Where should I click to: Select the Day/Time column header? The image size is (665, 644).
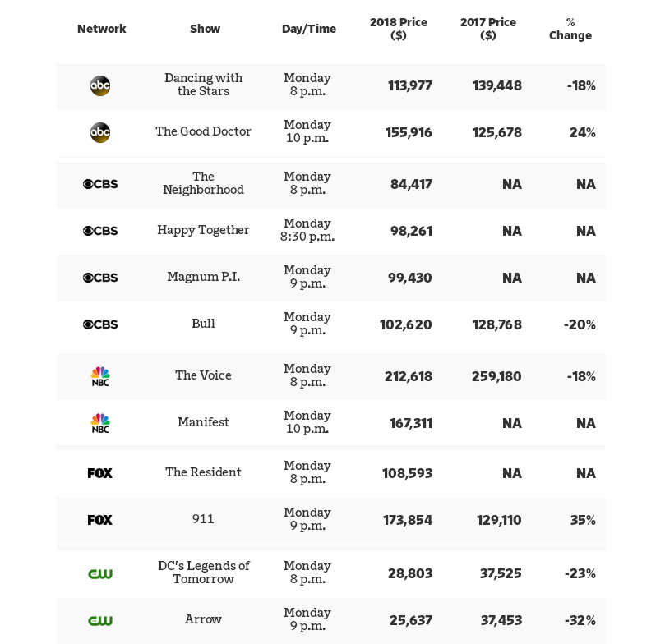[309, 29]
